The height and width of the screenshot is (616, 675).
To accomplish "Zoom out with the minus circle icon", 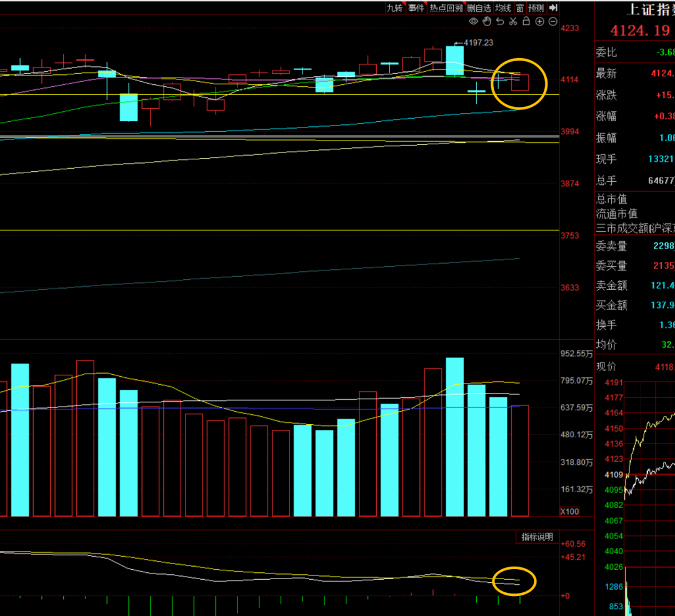I will pos(553,21).
